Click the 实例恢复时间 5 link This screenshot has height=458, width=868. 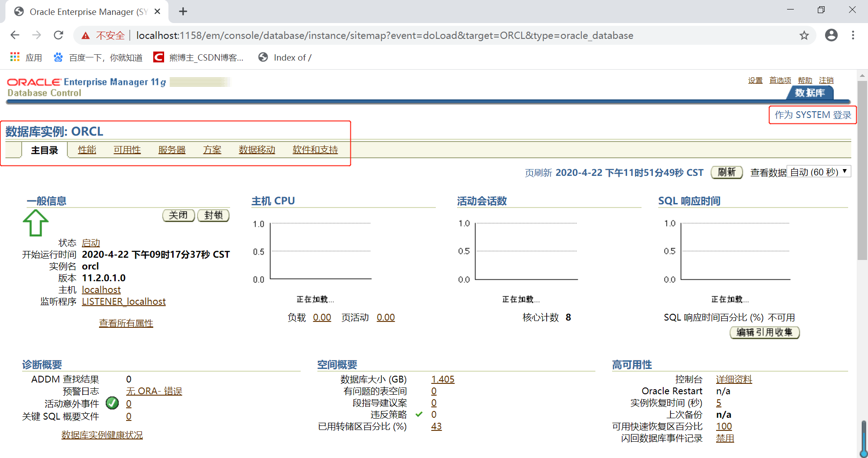(719, 403)
